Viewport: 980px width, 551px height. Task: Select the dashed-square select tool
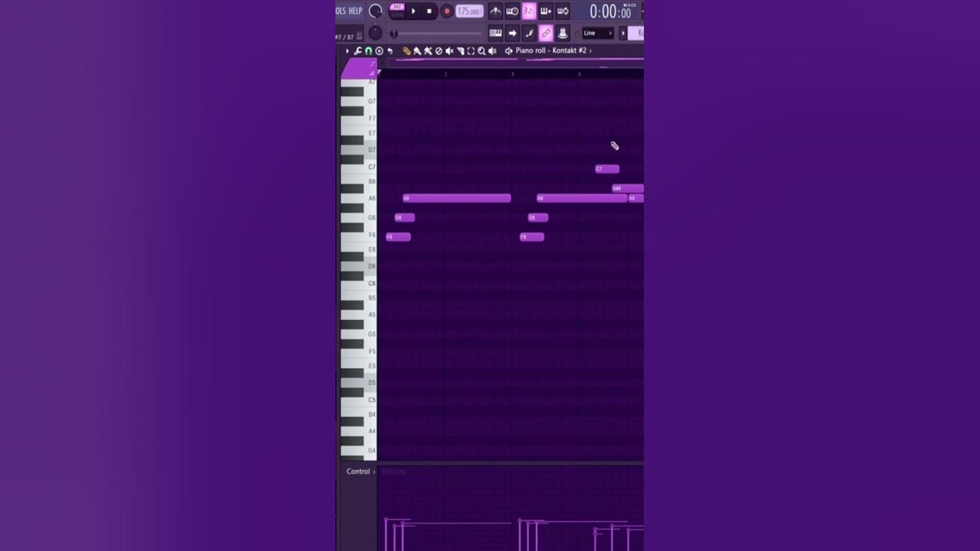(471, 51)
